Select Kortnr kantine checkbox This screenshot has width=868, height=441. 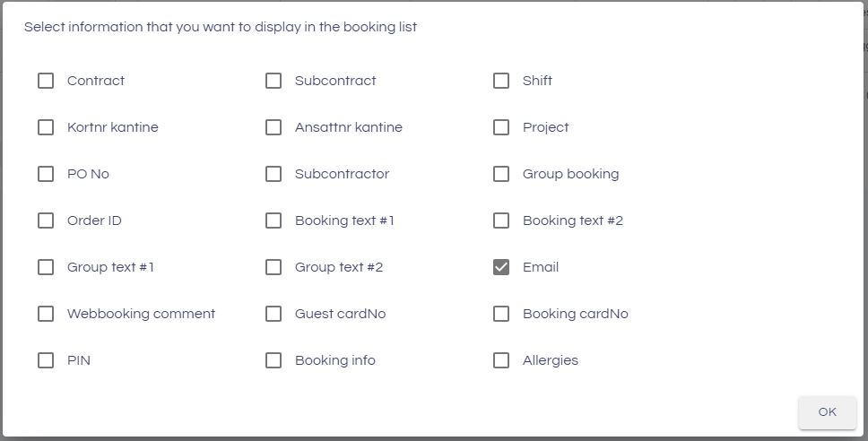point(46,127)
